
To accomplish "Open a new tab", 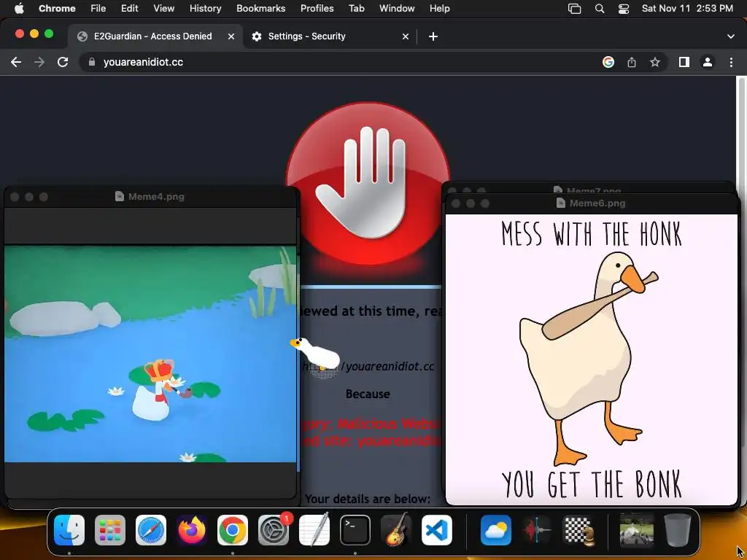I will click(433, 36).
